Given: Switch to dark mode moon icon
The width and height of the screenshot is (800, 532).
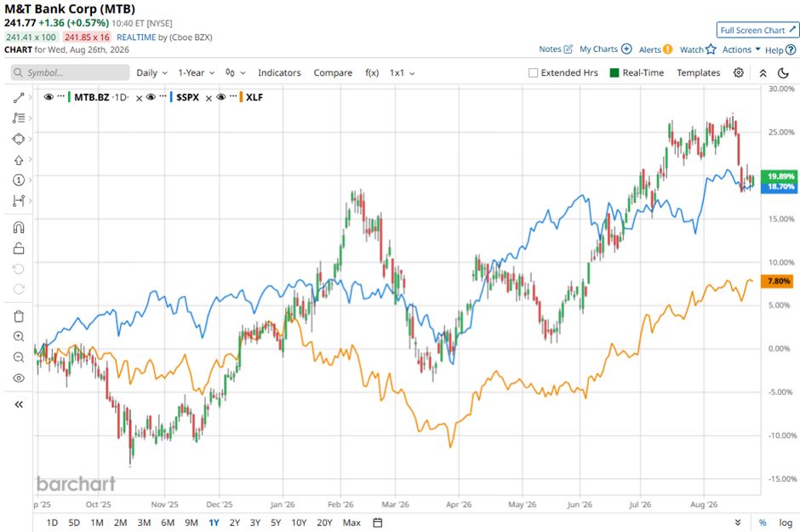Looking at the screenshot, I should (x=783, y=73).
